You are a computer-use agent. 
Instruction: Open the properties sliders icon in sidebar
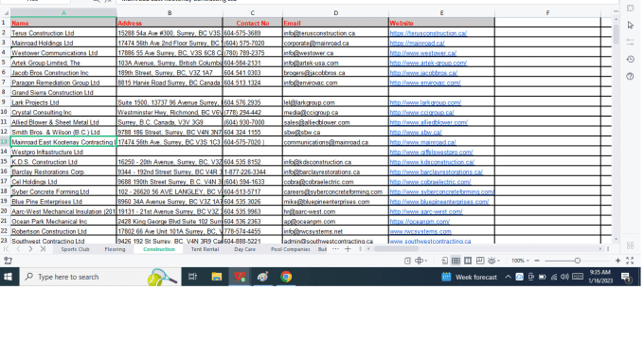[631, 42]
